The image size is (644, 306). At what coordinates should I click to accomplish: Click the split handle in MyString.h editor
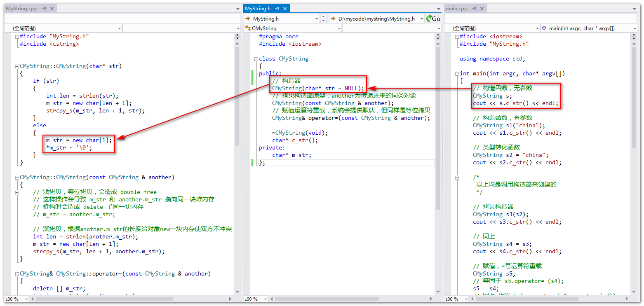point(438,36)
